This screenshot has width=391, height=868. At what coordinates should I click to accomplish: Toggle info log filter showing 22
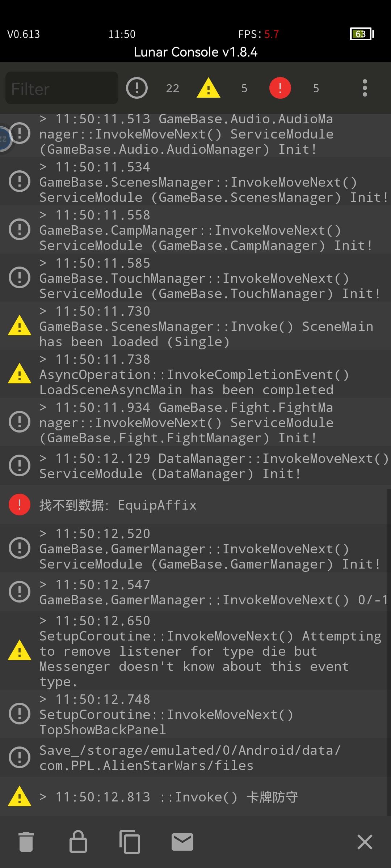[137, 88]
